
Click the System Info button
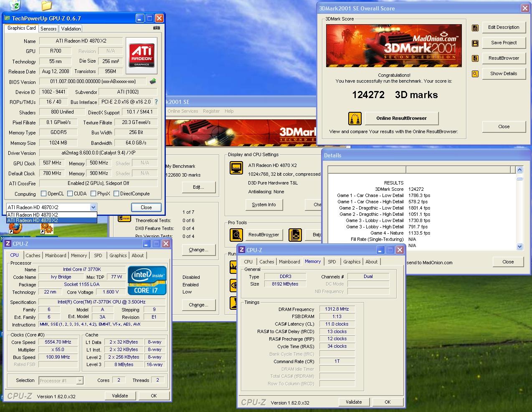click(x=264, y=205)
